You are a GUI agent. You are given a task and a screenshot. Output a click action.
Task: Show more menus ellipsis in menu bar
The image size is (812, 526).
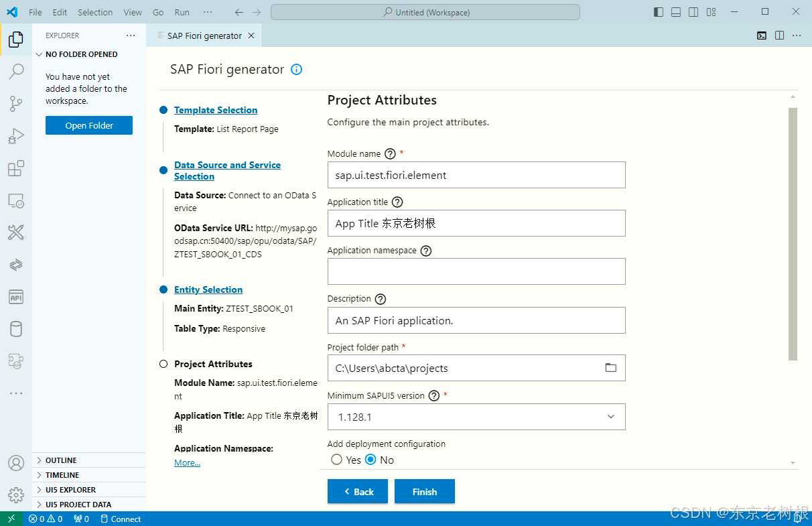click(x=208, y=12)
